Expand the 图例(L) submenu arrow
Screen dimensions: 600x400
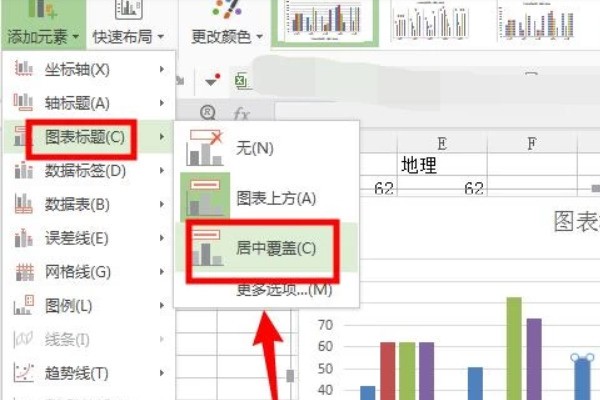coord(162,305)
